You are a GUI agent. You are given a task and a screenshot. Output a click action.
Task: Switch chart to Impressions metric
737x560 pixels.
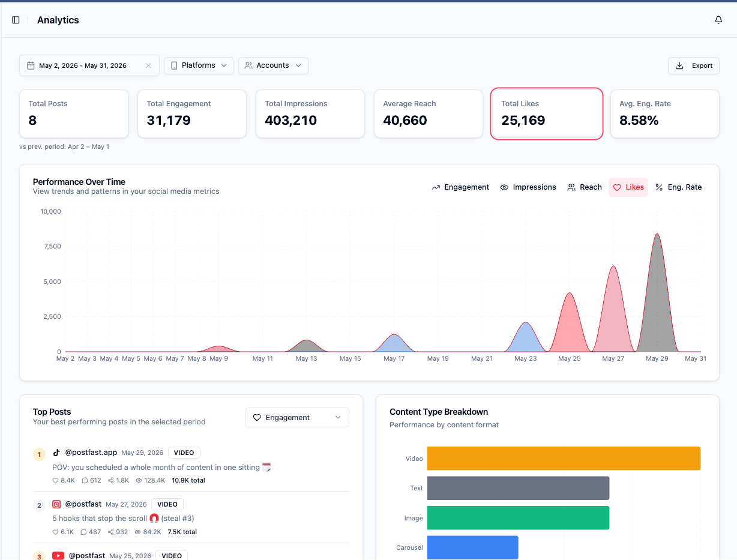pos(528,187)
